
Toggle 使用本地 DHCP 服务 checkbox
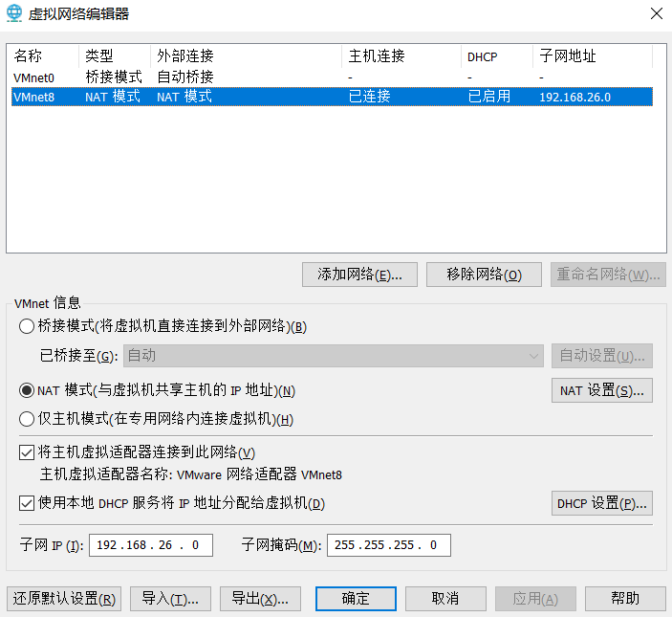point(27,503)
